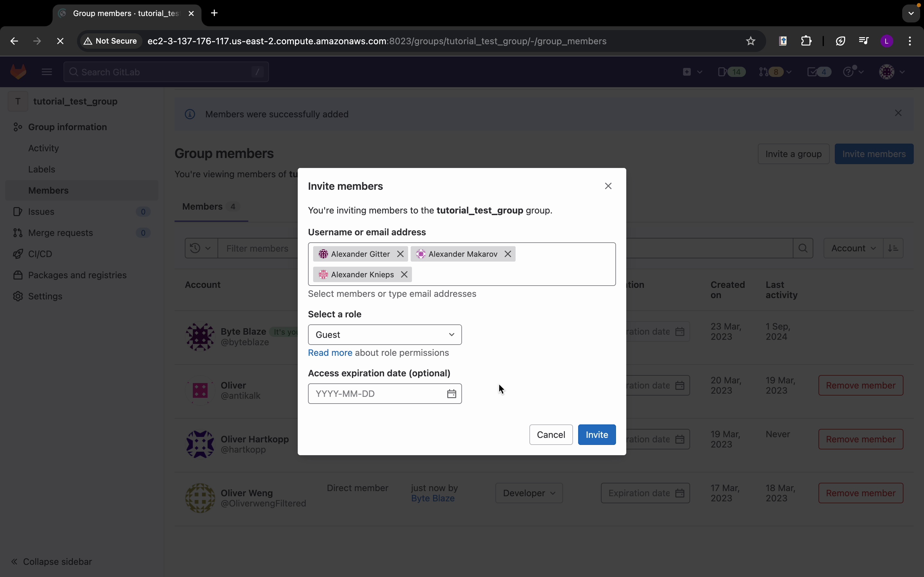Open the Guest role dropdown
Screen dimensions: 924x577
click(384, 335)
